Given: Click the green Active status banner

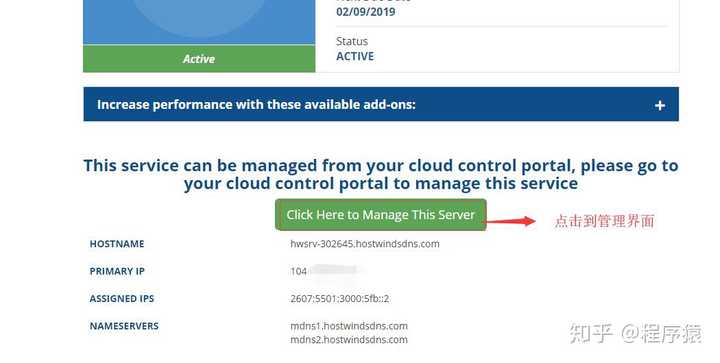Looking at the screenshot, I should (199, 59).
